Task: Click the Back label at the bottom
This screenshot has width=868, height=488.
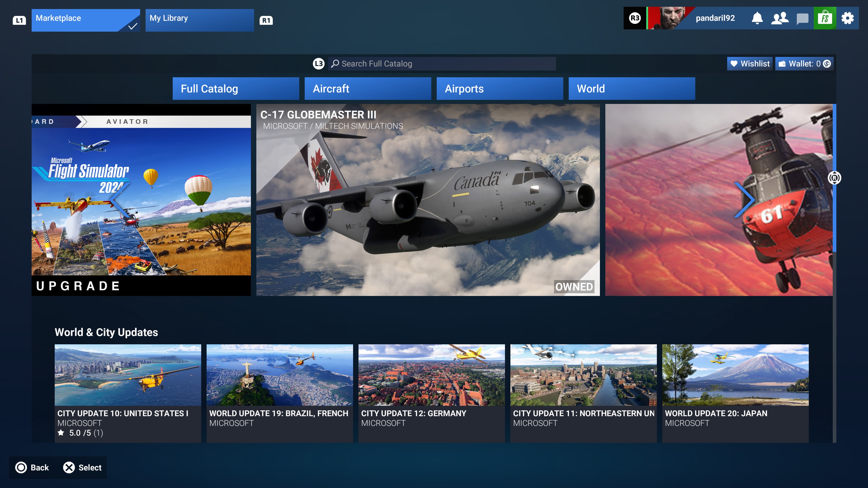Action: click(40, 467)
